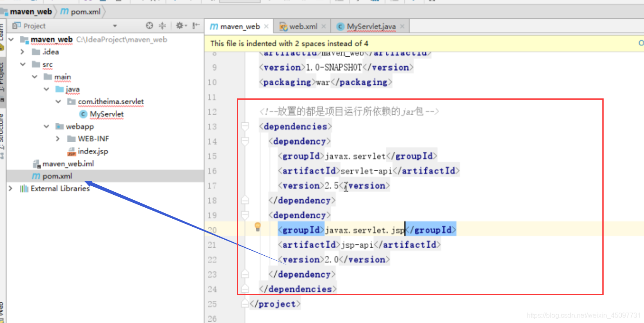644x323 pixels.
Task: Close the MyServlet.java editor tab
Action: (x=402, y=26)
